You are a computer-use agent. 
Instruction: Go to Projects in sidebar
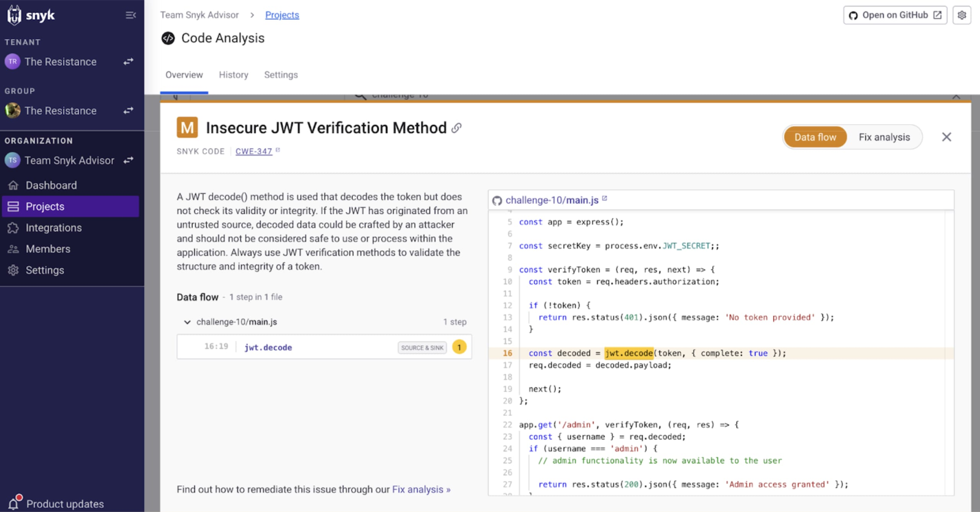click(x=70, y=206)
